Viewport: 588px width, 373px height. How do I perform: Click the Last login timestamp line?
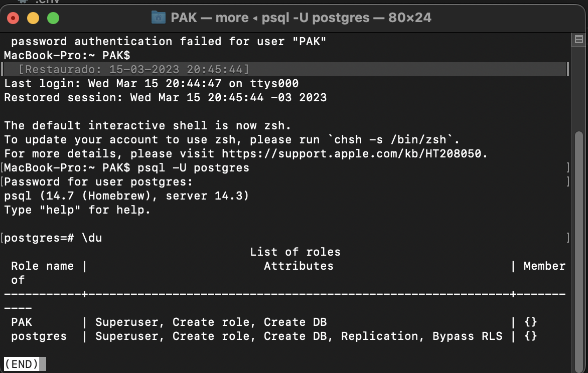(151, 83)
